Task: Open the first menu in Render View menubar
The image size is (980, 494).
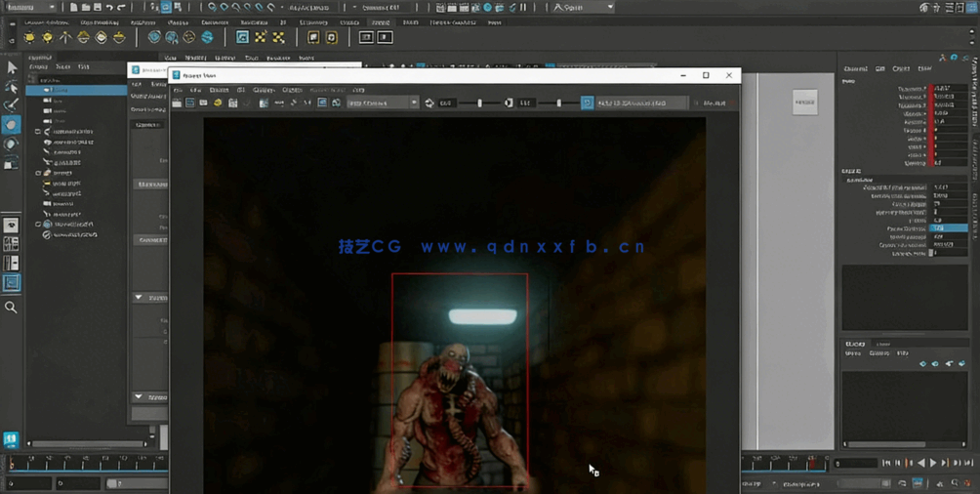Action: (178, 90)
